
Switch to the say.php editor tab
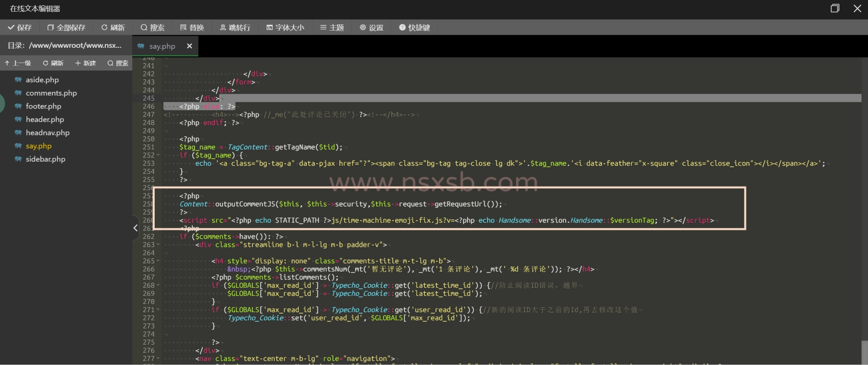tap(162, 46)
